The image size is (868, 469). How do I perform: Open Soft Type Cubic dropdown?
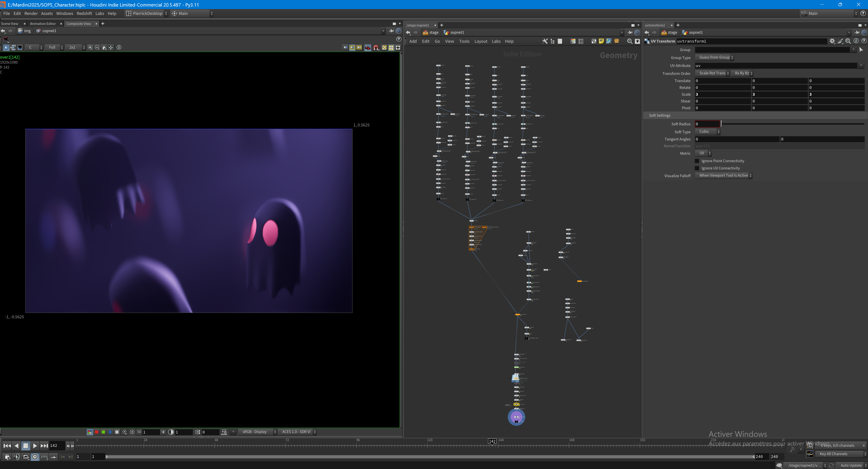pyautogui.click(x=708, y=132)
